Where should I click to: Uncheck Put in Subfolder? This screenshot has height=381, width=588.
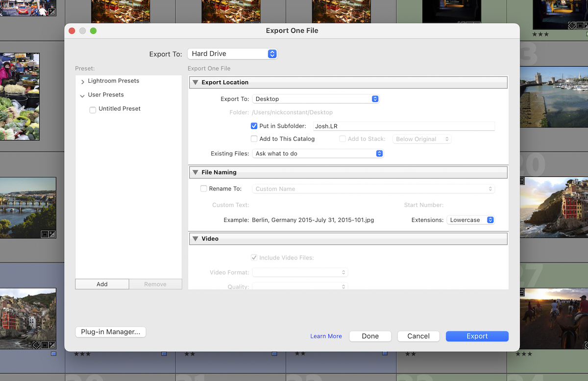click(x=254, y=126)
